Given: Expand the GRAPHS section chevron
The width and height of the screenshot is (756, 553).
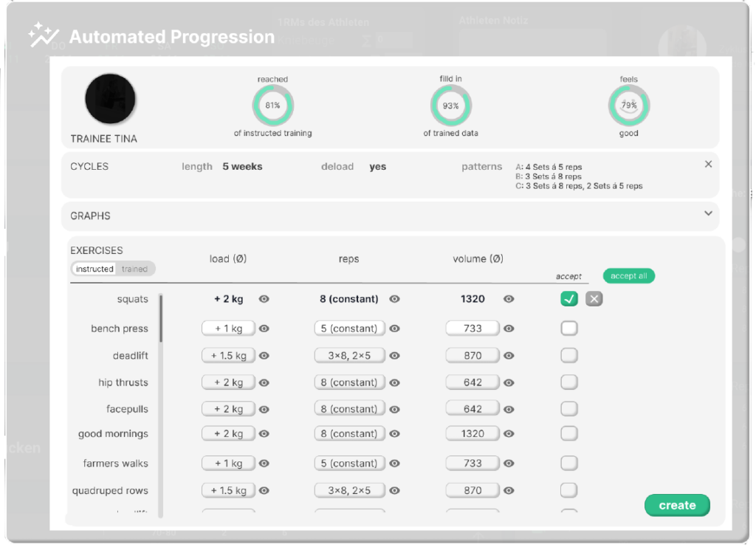Looking at the screenshot, I should tap(708, 214).
